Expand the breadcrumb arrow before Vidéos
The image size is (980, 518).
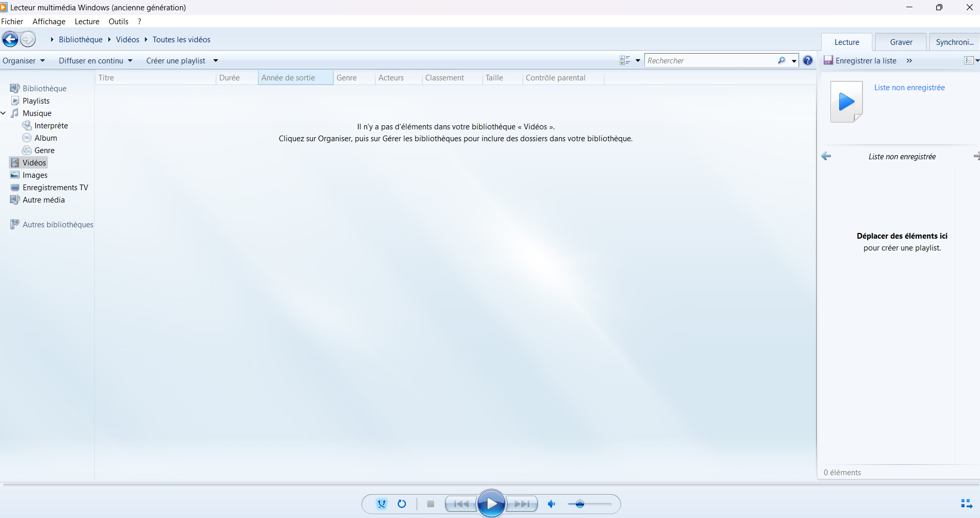pos(109,39)
